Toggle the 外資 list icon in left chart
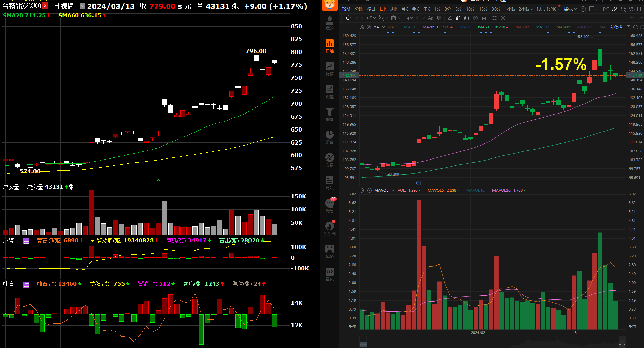 coord(26,241)
